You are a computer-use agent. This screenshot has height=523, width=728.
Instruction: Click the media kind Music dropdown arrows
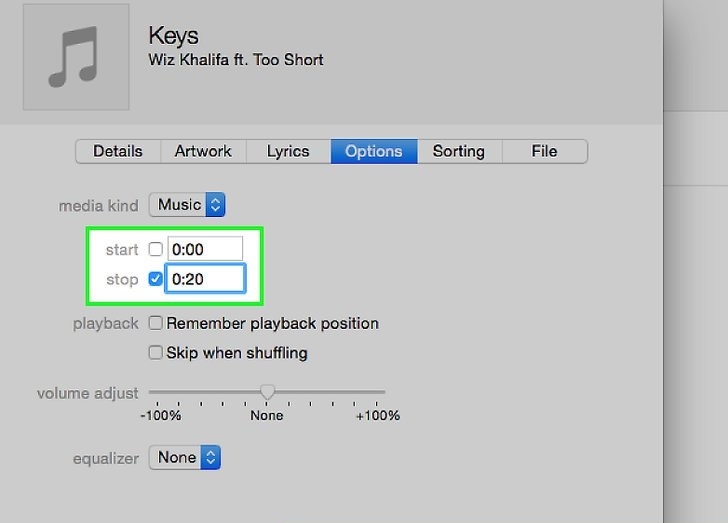215,205
